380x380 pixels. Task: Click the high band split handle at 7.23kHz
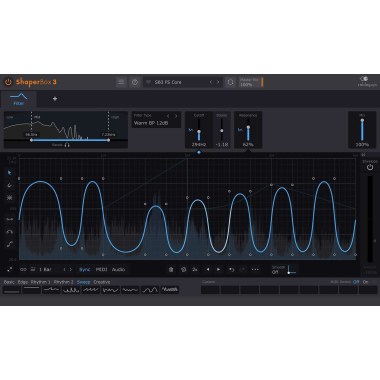[x=108, y=140]
